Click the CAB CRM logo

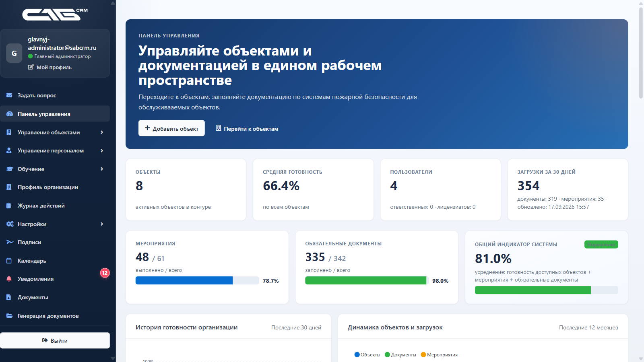[55, 14]
